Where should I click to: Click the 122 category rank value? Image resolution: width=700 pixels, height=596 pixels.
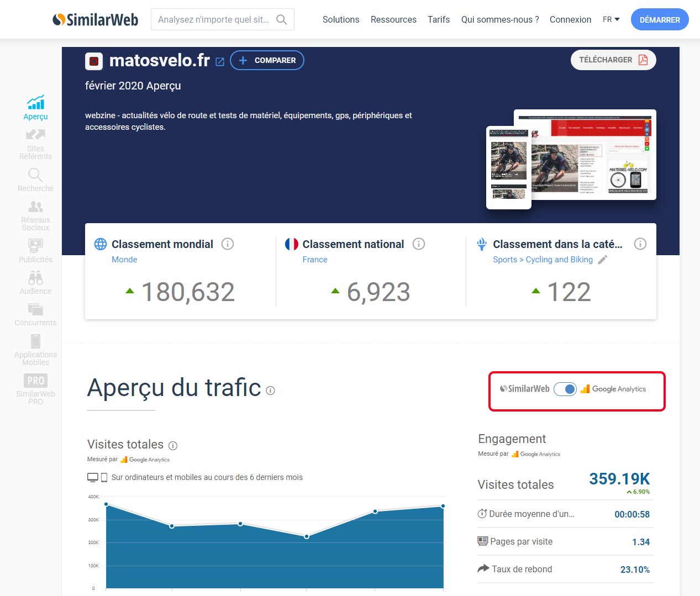click(569, 292)
